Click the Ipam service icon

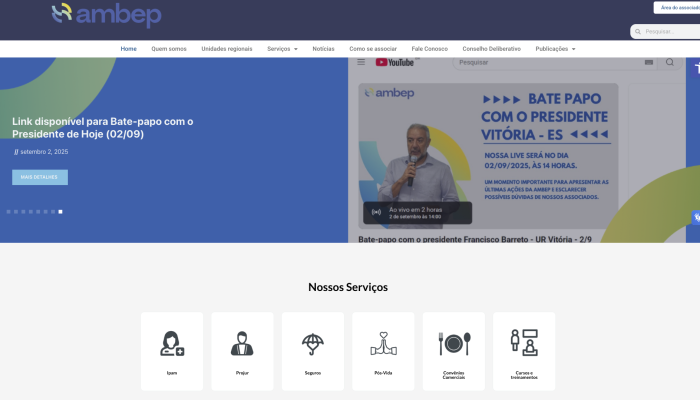[172, 343]
